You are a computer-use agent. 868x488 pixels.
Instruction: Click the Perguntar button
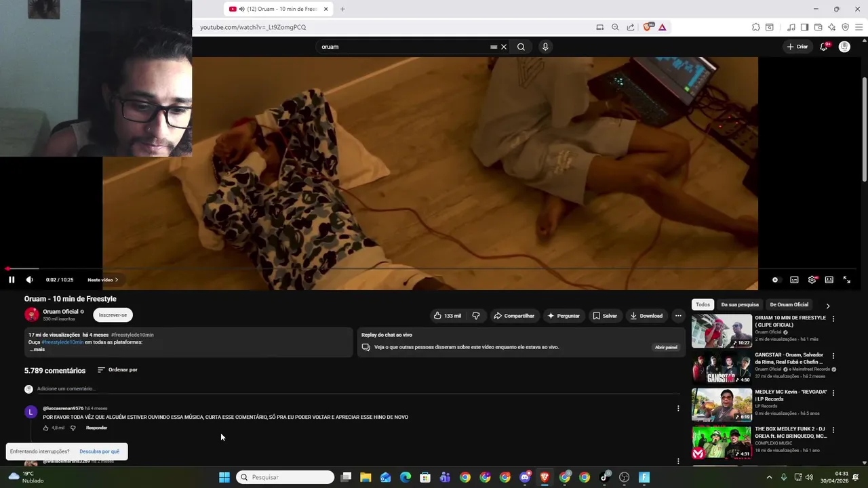pyautogui.click(x=564, y=316)
